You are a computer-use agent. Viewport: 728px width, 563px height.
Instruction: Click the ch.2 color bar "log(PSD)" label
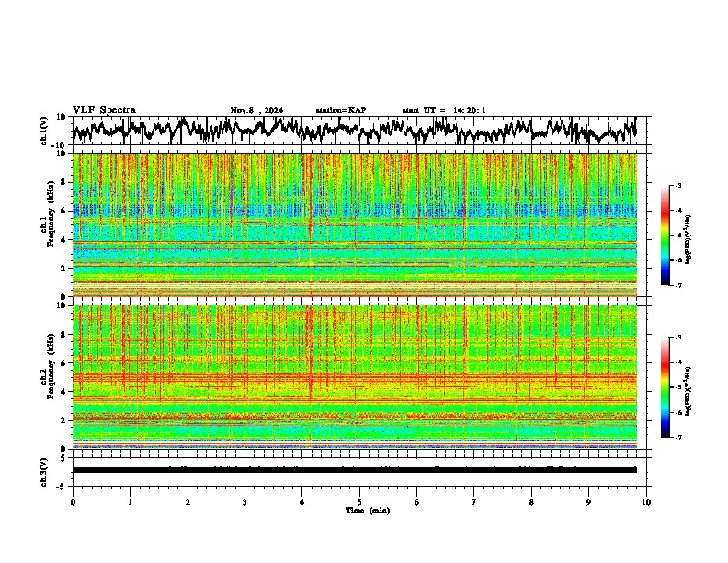(x=688, y=391)
